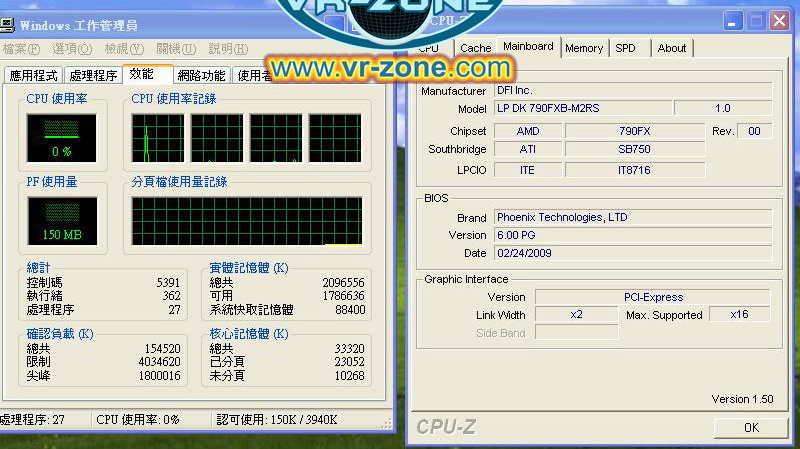Click the commit peak value 1800016

pyautogui.click(x=159, y=376)
